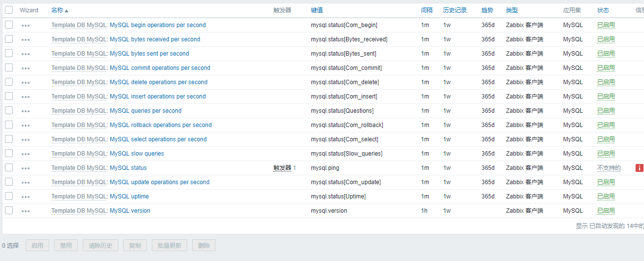
Task: Click the 禁用 button below the table
Action: pos(66,245)
